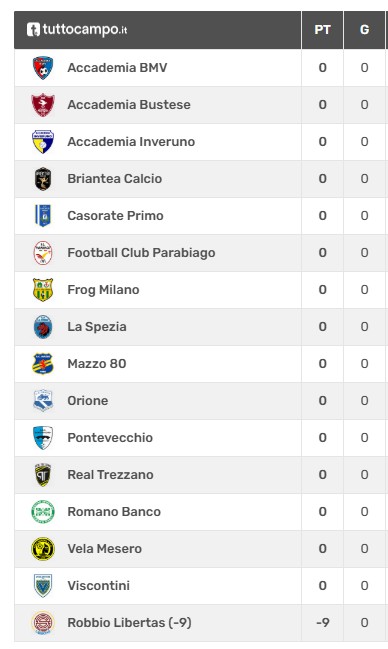Click the Frog Milano green-yellow crest
Viewport: 388px width, 649px height.
click(43, 290)
